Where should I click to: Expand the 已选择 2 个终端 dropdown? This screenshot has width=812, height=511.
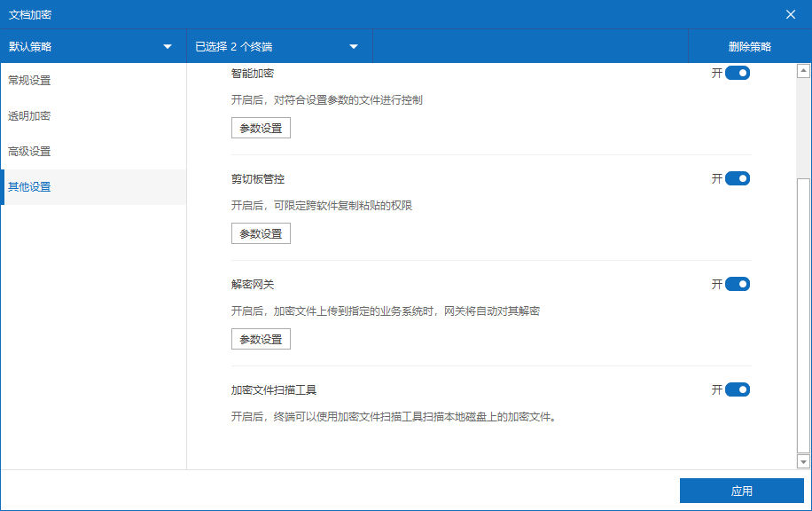(279, 47)
